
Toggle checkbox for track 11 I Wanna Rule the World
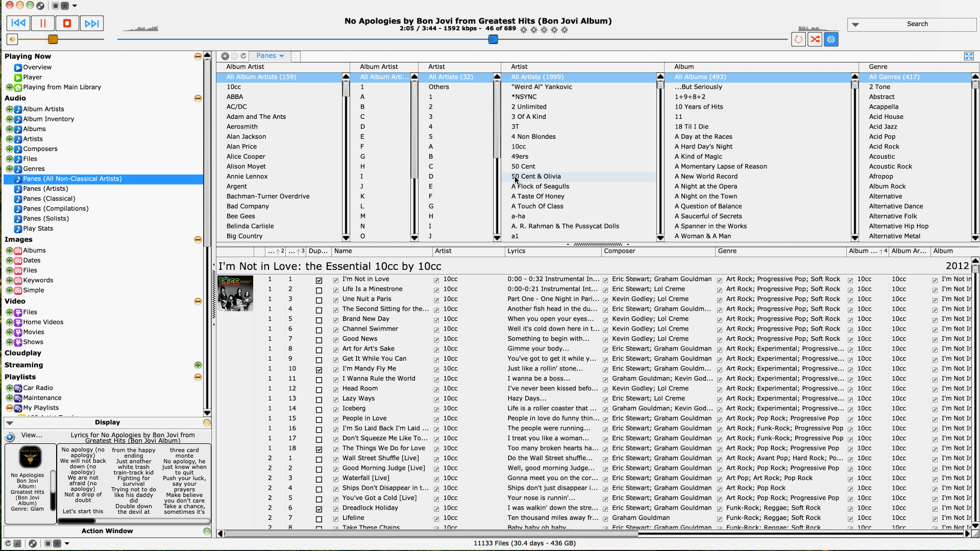coord(318,379)
